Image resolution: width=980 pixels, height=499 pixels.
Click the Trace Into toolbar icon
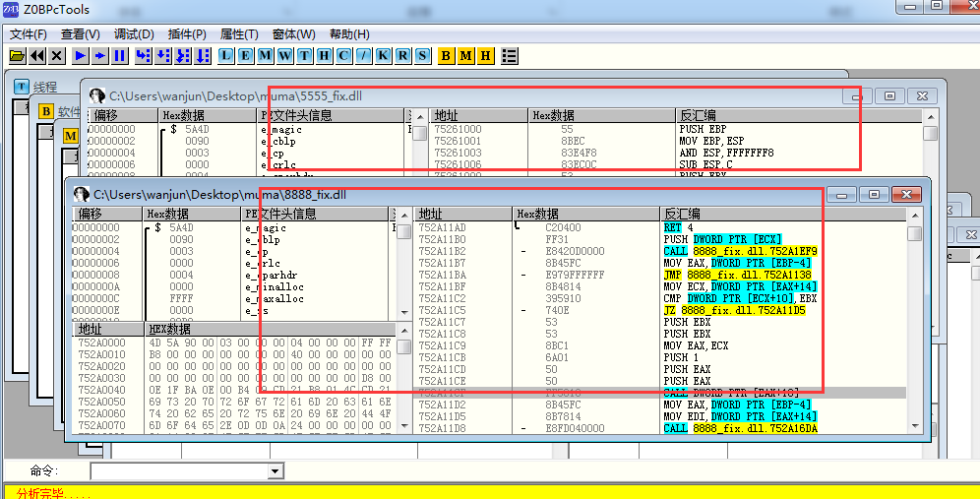click(183, 56)
